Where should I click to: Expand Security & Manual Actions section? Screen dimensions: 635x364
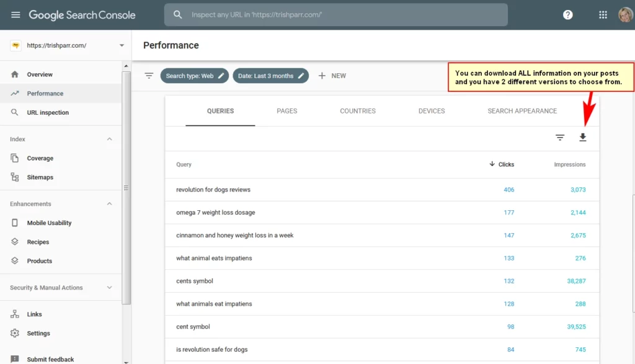tap(109, 288)
